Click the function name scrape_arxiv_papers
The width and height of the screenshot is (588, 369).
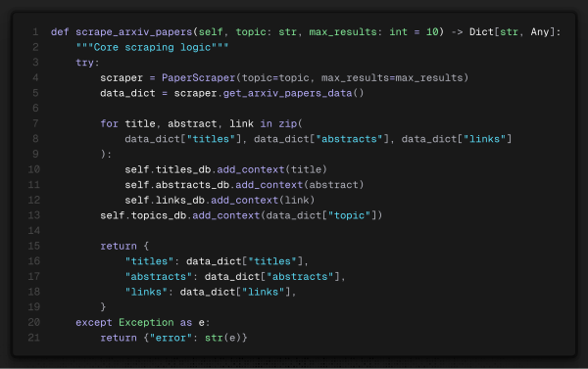coord(134,32)
